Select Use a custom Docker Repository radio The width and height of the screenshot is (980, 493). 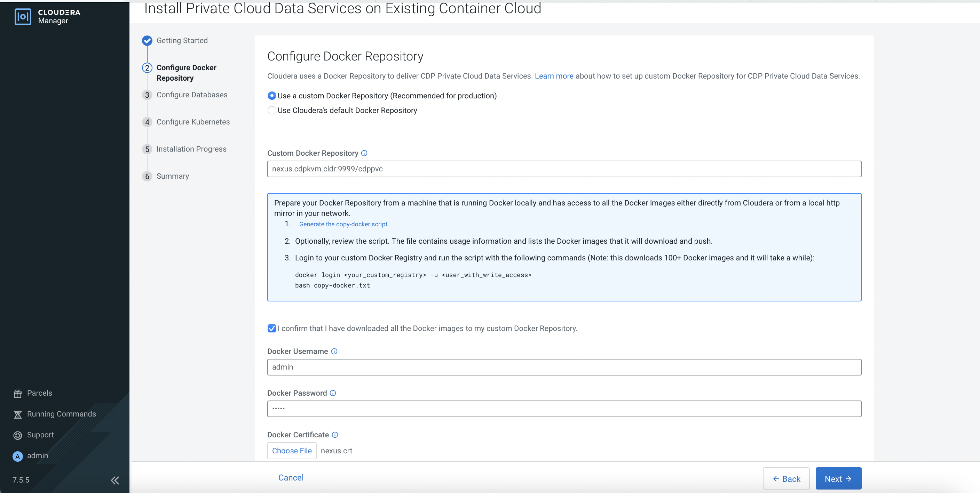[272, 96]
